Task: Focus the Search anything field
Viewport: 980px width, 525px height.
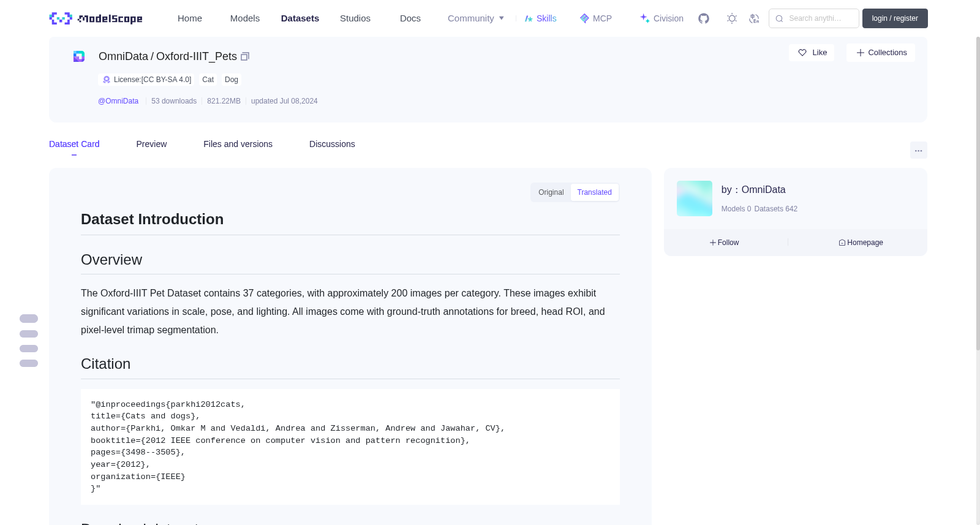Action: [x=814, y=18]
